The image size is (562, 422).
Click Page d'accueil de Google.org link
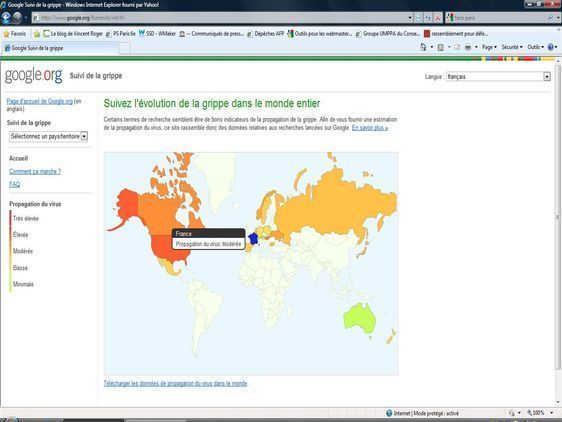tap(39, 101)
